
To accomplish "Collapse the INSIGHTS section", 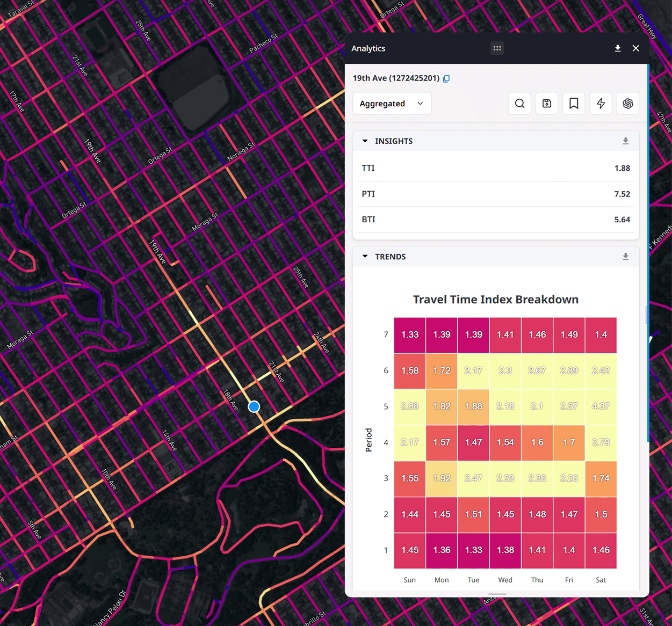I will pos(365,141).
